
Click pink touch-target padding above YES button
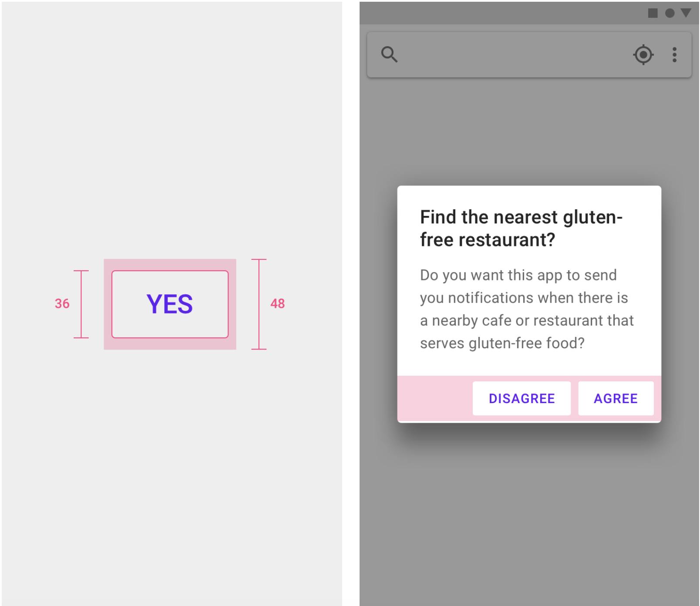point(170,265)
